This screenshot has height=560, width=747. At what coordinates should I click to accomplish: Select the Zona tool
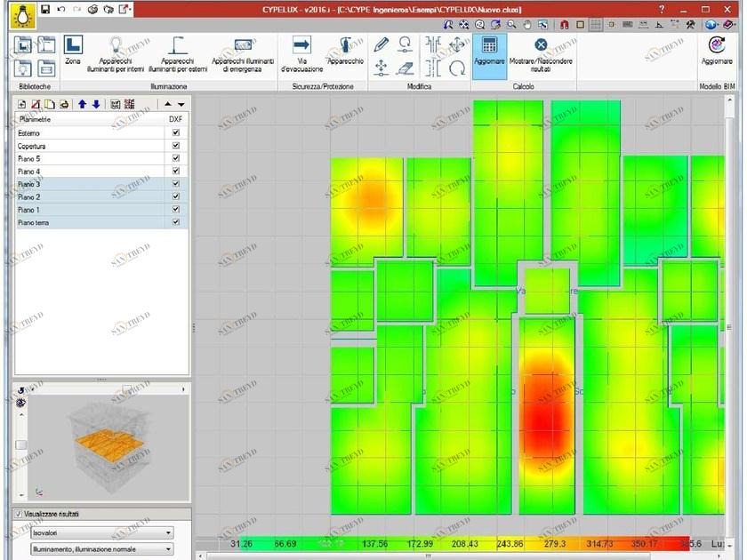73,49
